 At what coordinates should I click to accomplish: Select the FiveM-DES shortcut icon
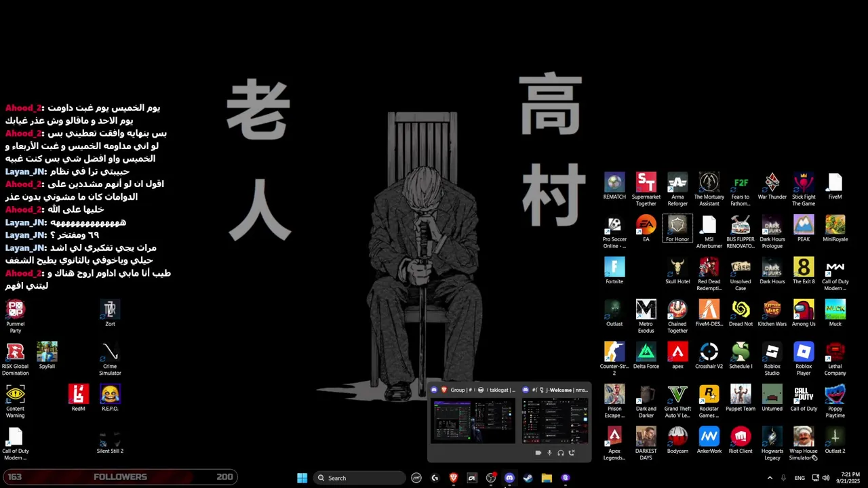709,313
